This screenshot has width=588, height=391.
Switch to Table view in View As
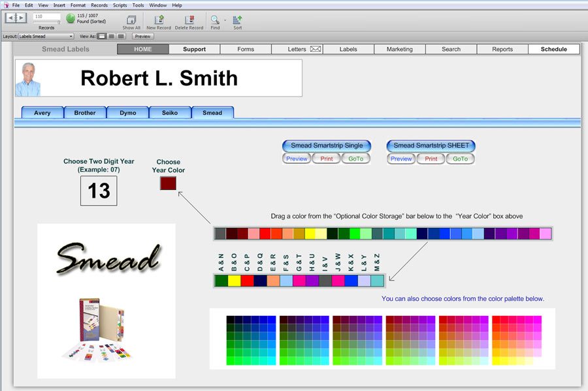tap(121, 37)
